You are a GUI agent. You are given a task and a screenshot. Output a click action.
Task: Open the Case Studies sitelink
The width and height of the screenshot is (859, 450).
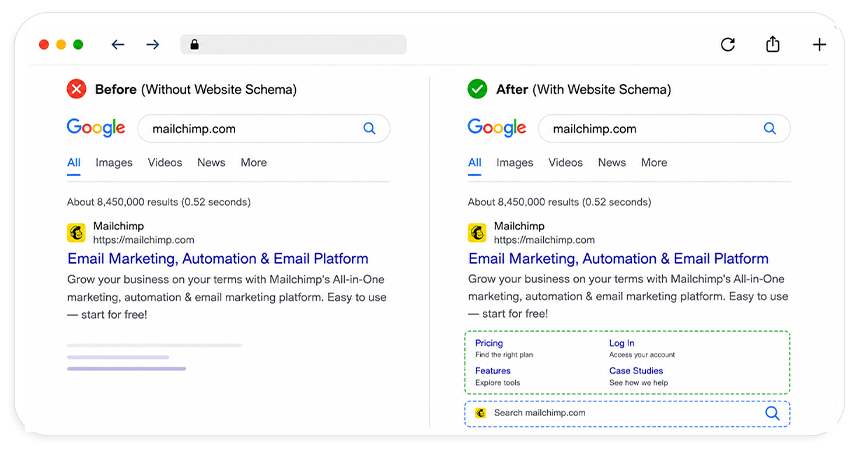tap(636, 371)
